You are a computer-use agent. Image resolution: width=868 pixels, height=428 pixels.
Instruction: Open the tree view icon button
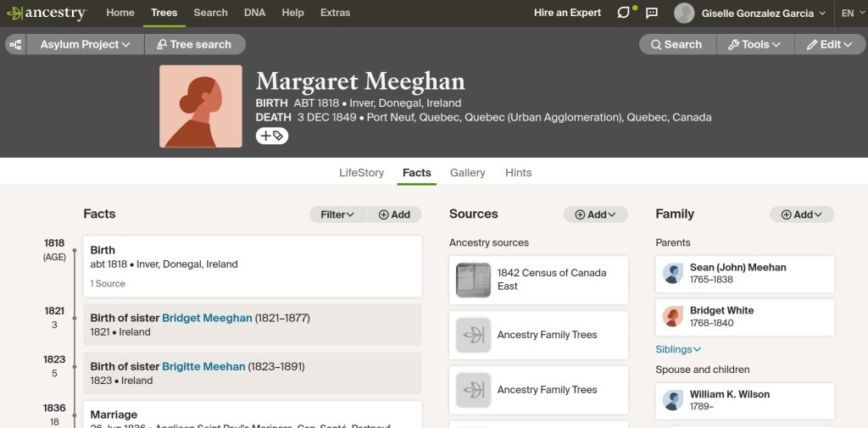[x=15, y=44]
